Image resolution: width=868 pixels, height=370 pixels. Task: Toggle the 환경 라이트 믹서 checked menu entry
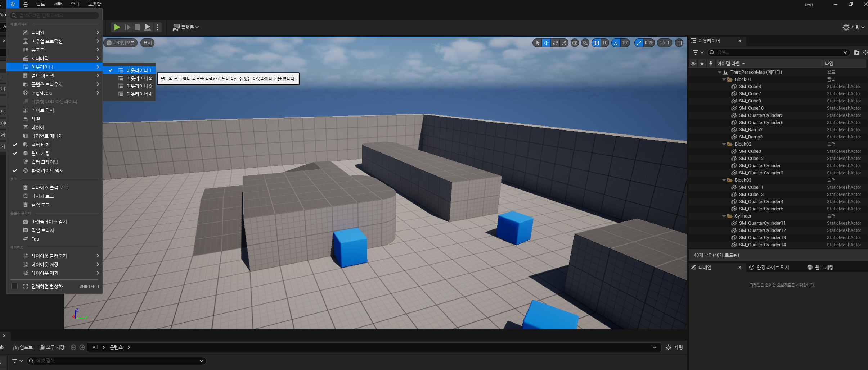pyautogui.click(x=54, y=171)
